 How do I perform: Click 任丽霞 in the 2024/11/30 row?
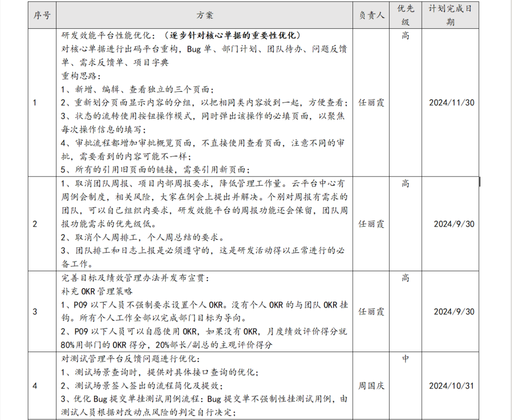tap(371, 103)
